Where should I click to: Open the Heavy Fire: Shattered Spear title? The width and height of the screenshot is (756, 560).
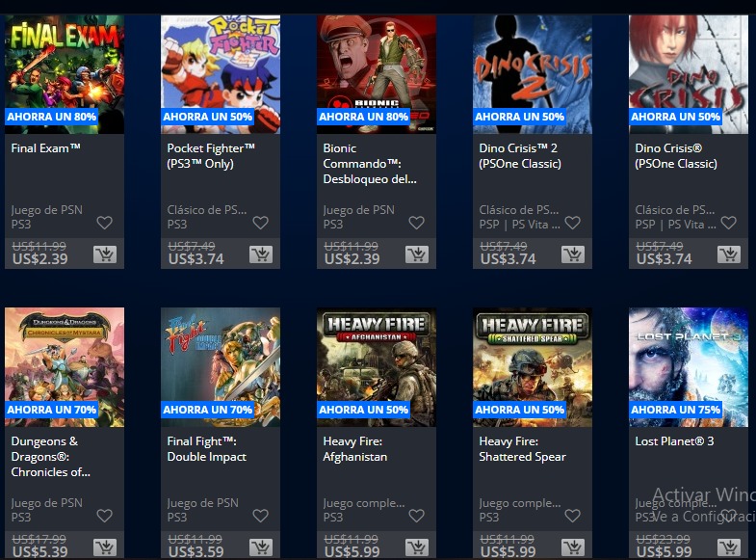[x=522, y=449]
